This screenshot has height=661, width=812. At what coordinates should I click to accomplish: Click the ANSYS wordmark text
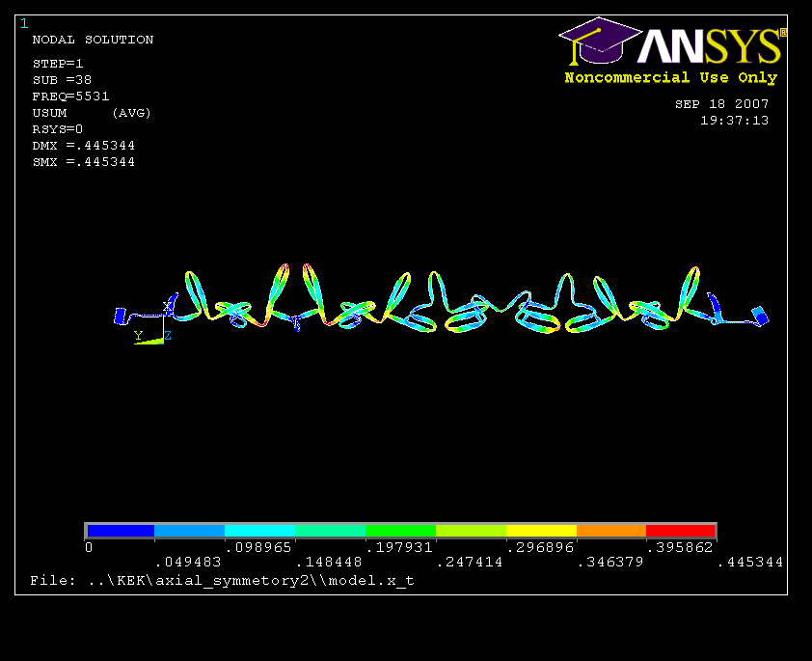point(710,45)
